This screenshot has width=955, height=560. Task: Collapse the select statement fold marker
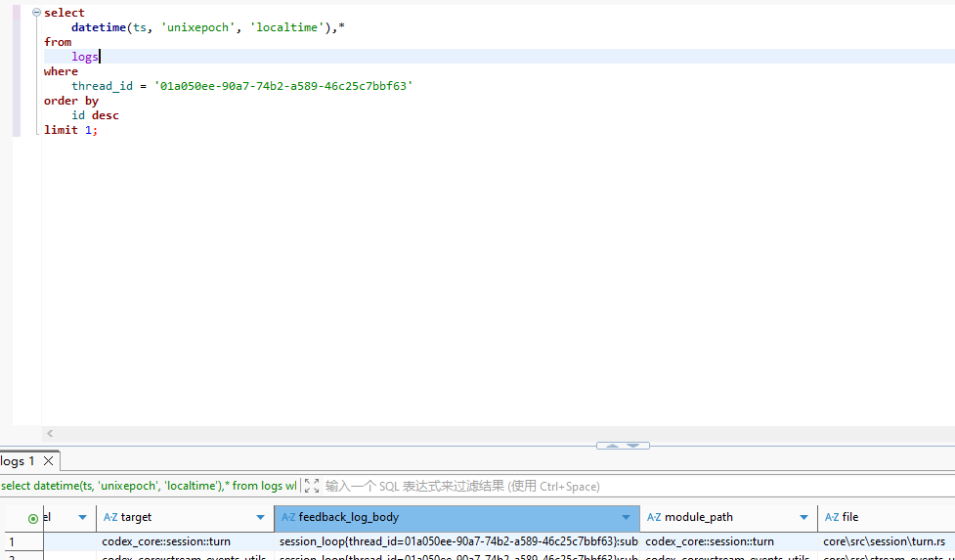pos(36,12)
